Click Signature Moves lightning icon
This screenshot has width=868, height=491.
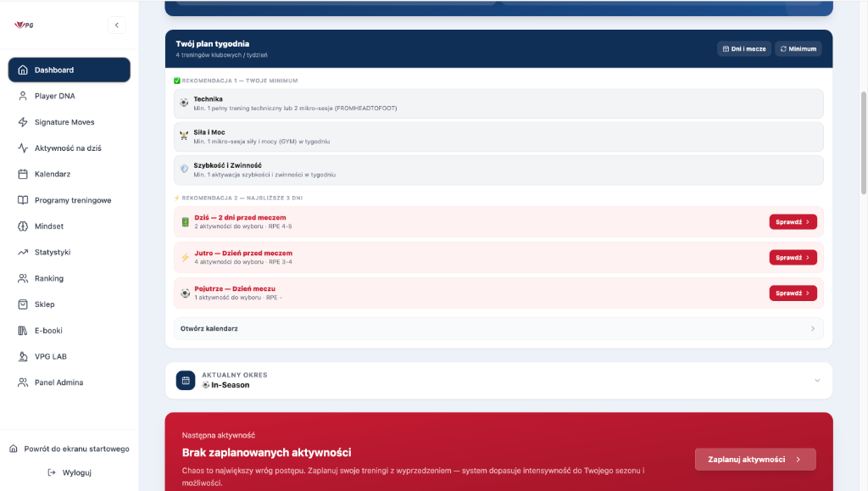(x=23, y=122)
